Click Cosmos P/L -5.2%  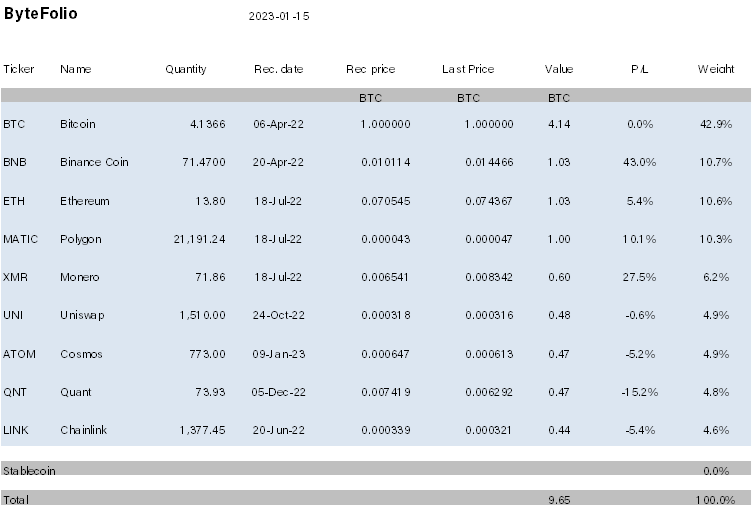click(x=640, y=354)
